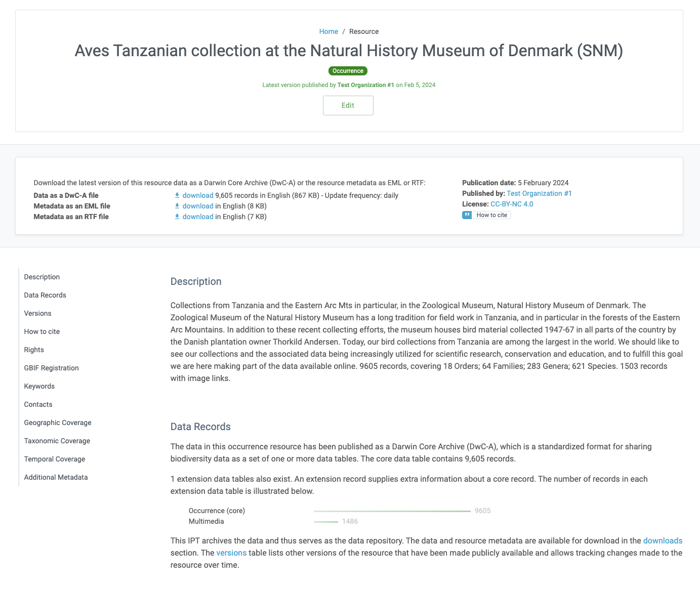Click the download icon for EML metadata
This screenshot has width=700, height=589.
177,206
